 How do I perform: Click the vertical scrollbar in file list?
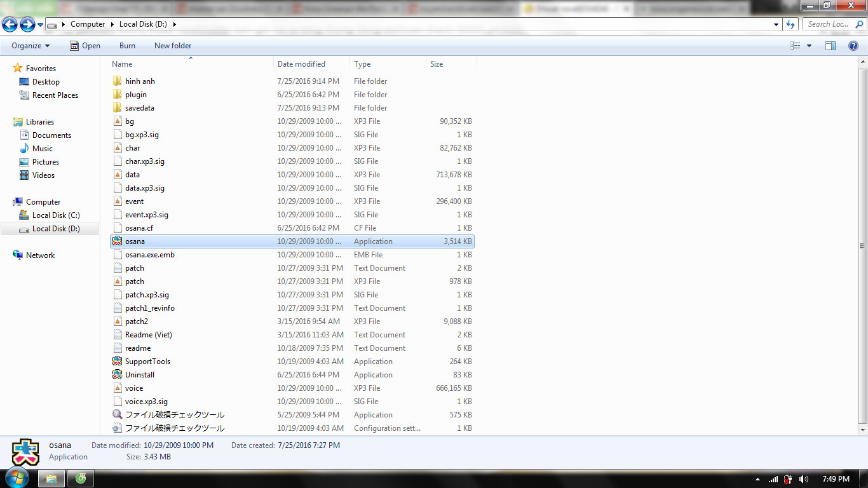tap(862, 246)
